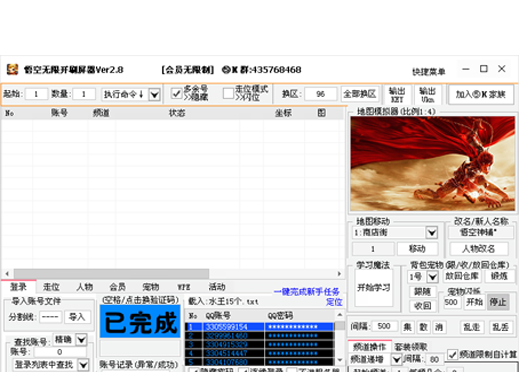
Task: Toggle the 频道限制自计算 checkbox
Action: (x=452, y=354)
